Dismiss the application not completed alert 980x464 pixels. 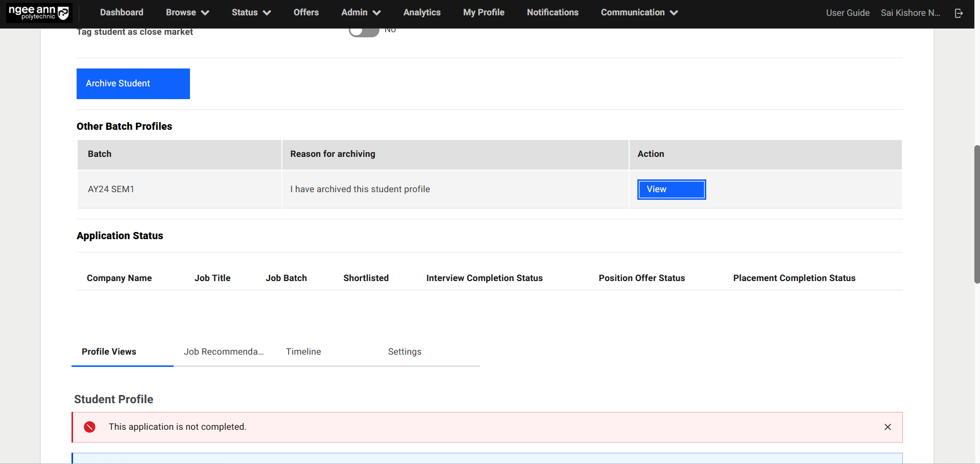click(x=888, y=427)
